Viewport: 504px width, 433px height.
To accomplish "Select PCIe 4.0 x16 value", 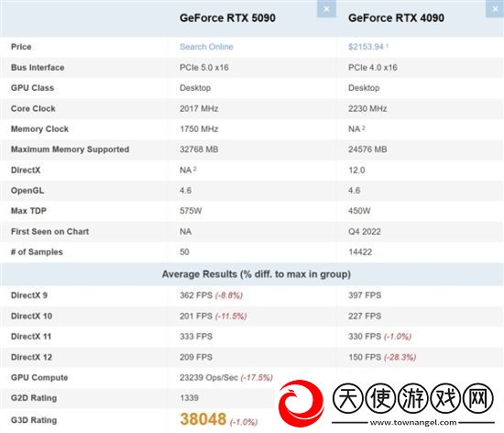I will click(373, 67).
